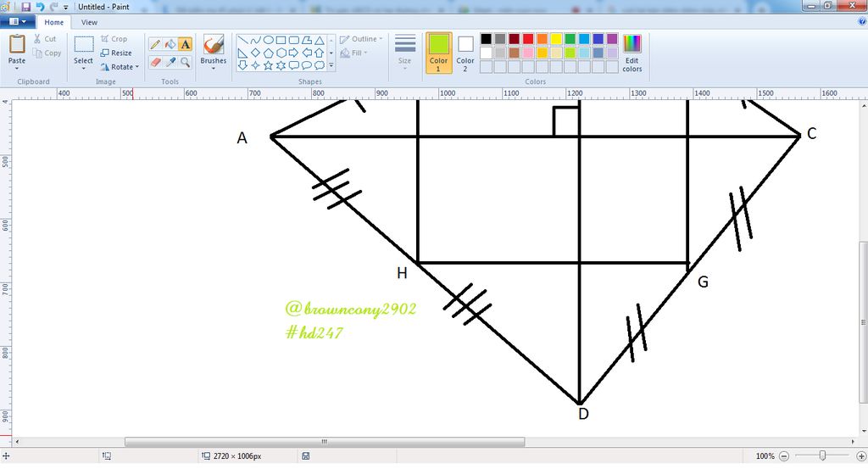Click the vertical scrollbar up arrow
868x469 pixels.
coord(864,104)
